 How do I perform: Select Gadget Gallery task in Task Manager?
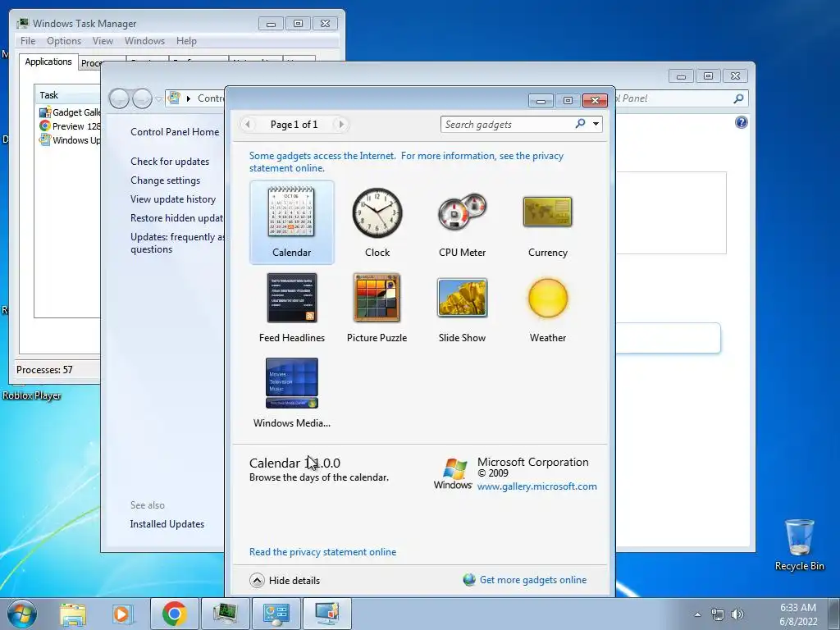(x=70, y=112)
